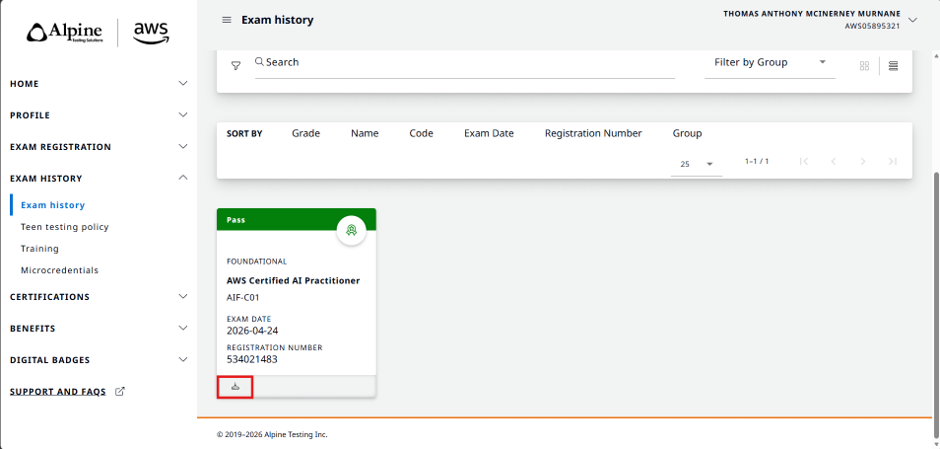The height and width of the screenshot is (449, 940).
Task: Click candidate ID AWS05895321
Action: [x=872, y=26]
